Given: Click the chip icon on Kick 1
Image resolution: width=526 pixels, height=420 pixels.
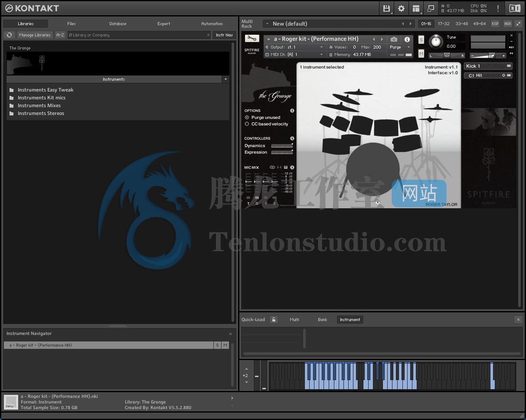Looking at the screenshot, I should [509, 66].
